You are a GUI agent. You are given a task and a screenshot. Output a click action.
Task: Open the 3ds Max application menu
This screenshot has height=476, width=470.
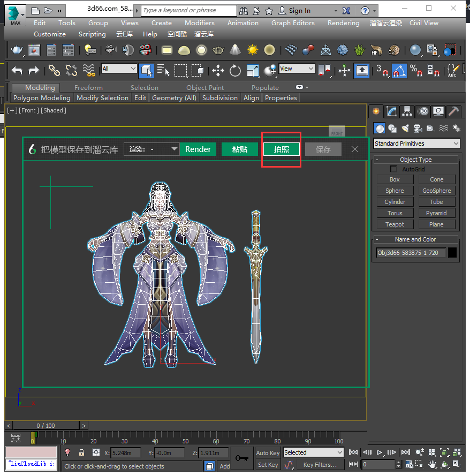point(15,15)
